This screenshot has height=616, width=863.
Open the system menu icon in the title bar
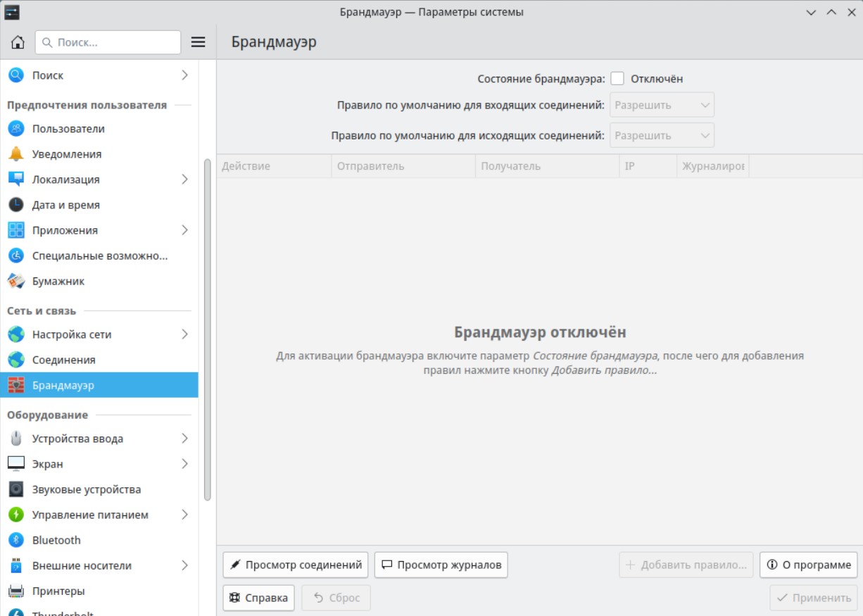click(12, 12)
